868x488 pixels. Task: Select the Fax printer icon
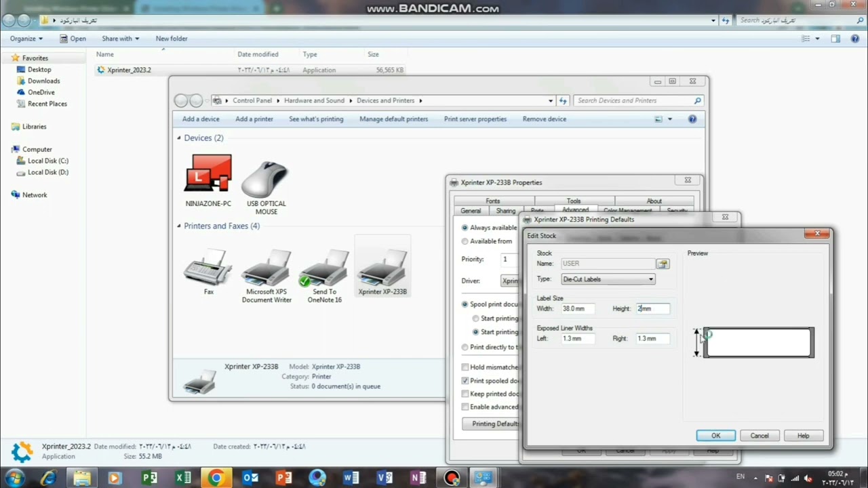point(208,272)
